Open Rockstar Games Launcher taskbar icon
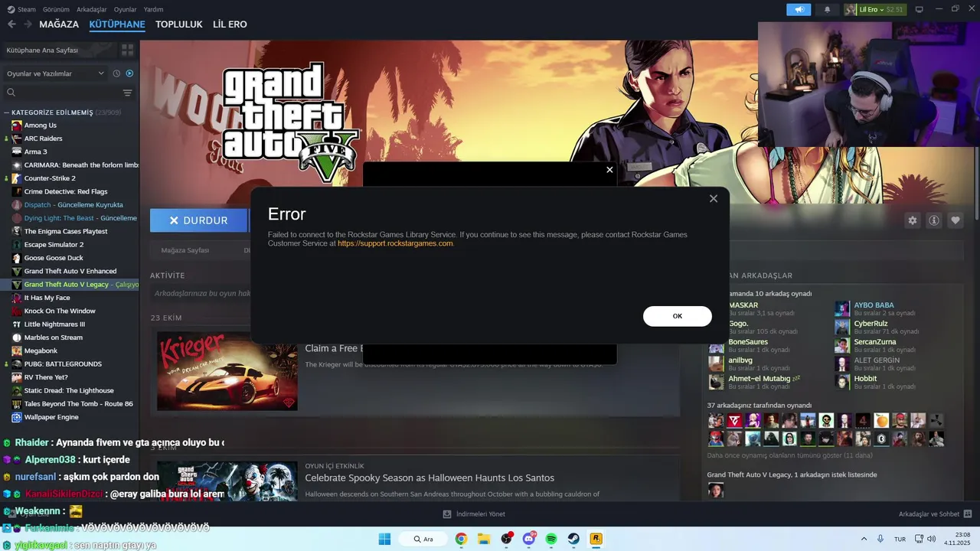The width and height of the screenshot is (980, 551). [x=596, y=539]
